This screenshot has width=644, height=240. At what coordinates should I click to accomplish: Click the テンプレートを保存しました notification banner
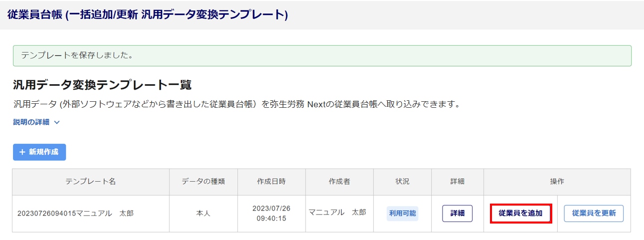tap(322, 56)
